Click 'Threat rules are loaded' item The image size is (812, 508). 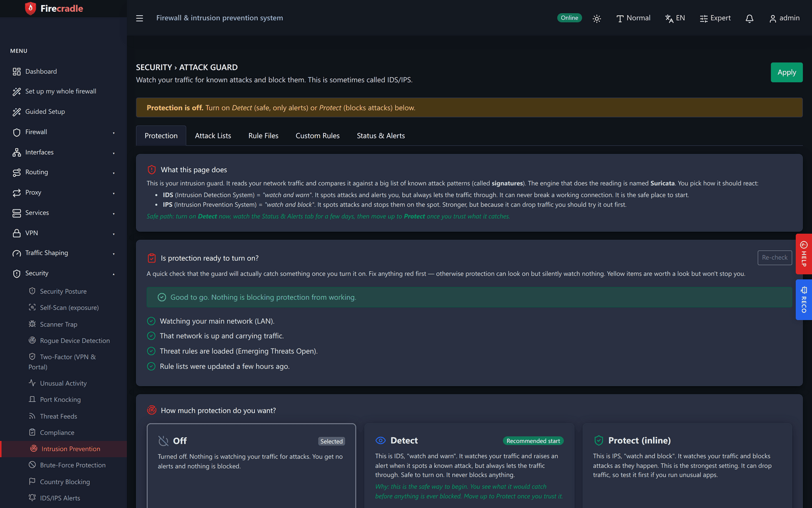tap(232, 351)
